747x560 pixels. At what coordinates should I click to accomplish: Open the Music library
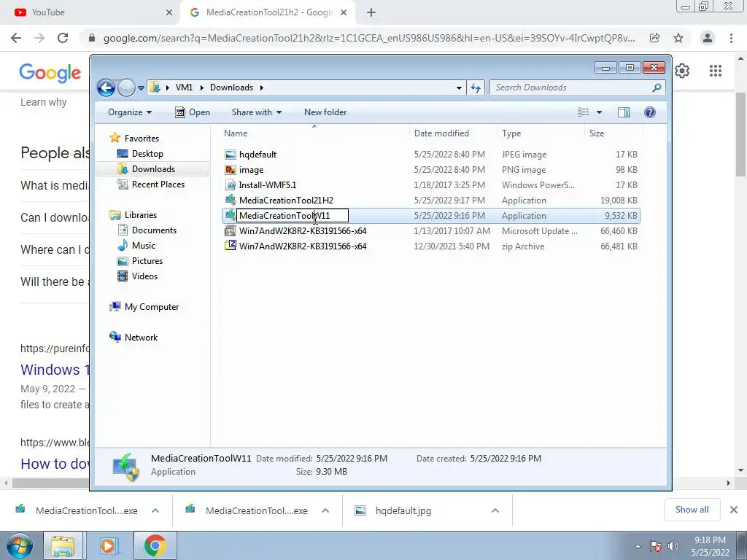coord(144,246)
